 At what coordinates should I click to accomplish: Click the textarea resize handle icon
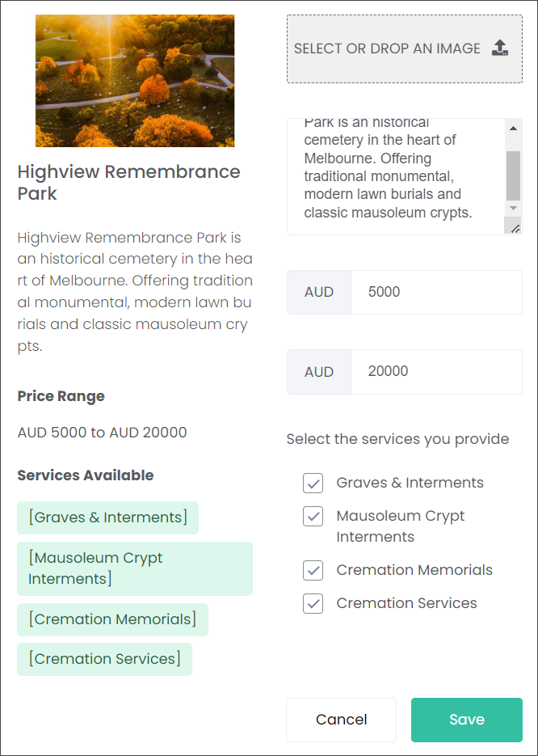tap(515, 228)
